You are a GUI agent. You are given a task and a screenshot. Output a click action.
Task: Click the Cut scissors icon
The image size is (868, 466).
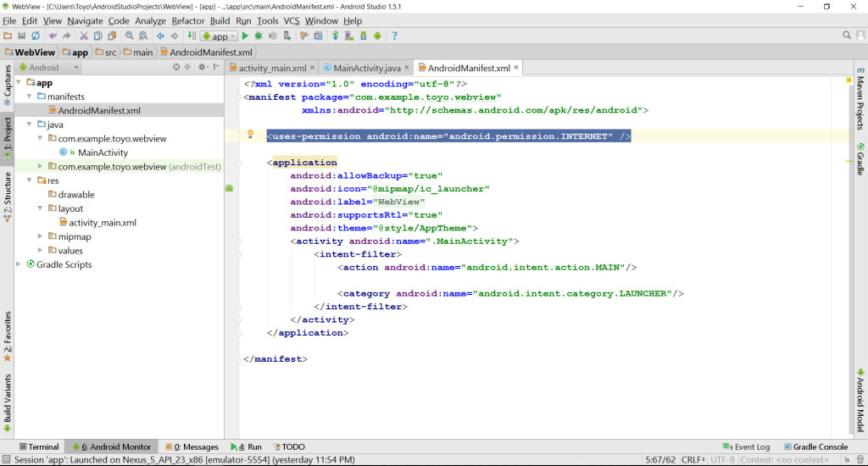(84, 36)
